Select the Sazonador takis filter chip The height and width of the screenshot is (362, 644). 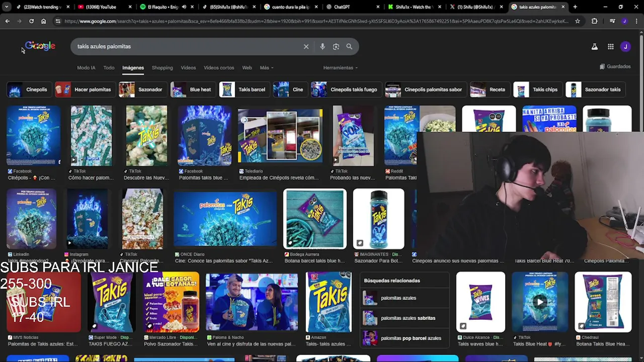pyautogui.click(x=595, y=89)
